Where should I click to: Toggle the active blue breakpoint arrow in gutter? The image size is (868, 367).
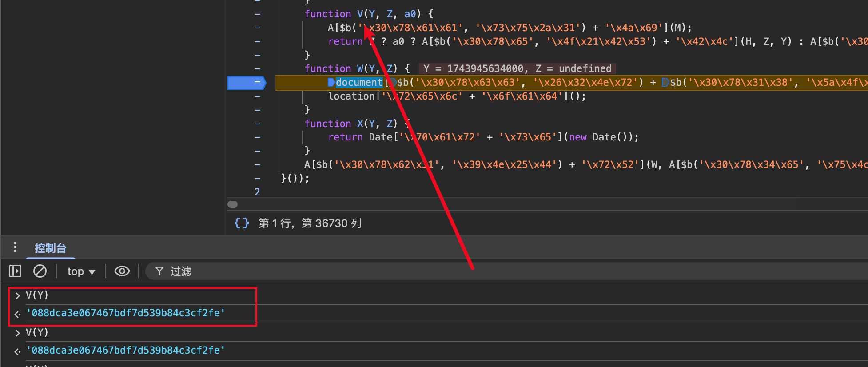click(247, 82)
